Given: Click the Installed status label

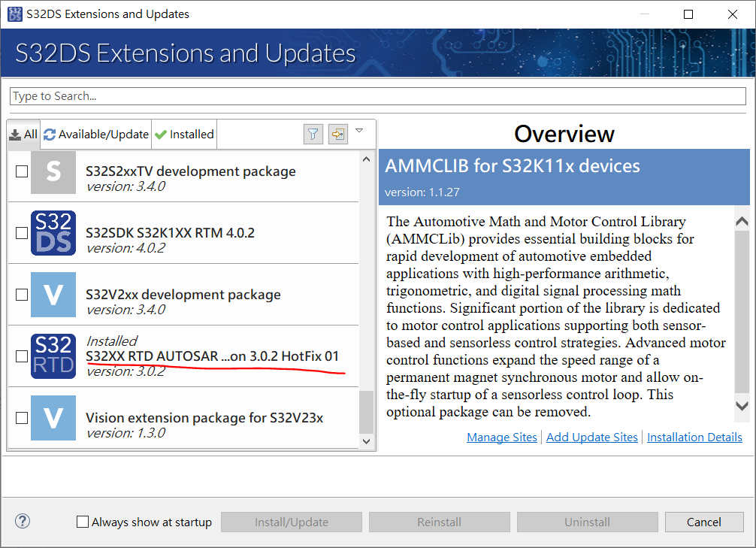Looking at the screenshot, I should [x=112, y=341].
